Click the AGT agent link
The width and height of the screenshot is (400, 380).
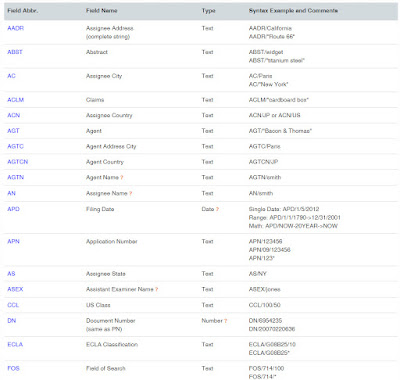pyautogui.click(x=13, y=131)
